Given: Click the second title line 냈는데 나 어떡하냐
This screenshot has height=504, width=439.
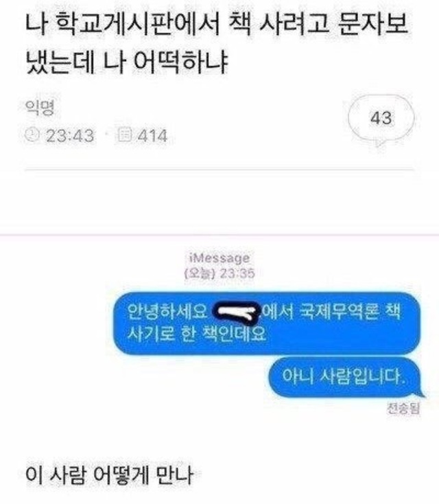Looking at the screenshot, I should pos(126,61).
